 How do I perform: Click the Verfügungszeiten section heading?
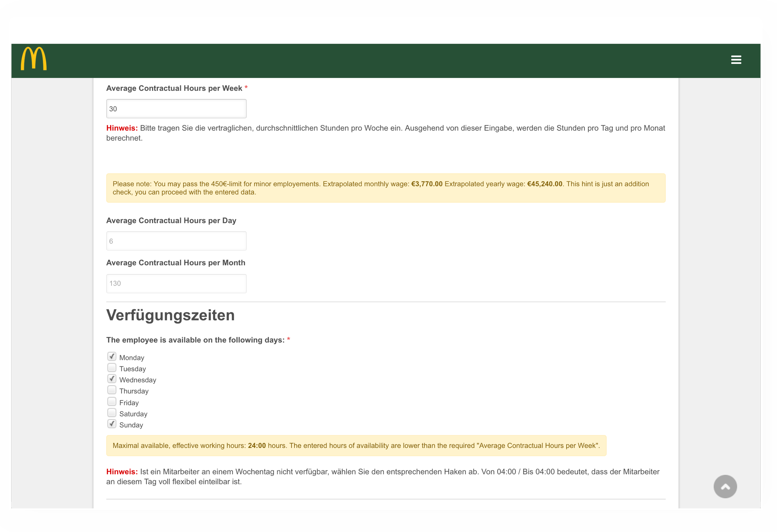click(170, 315)
